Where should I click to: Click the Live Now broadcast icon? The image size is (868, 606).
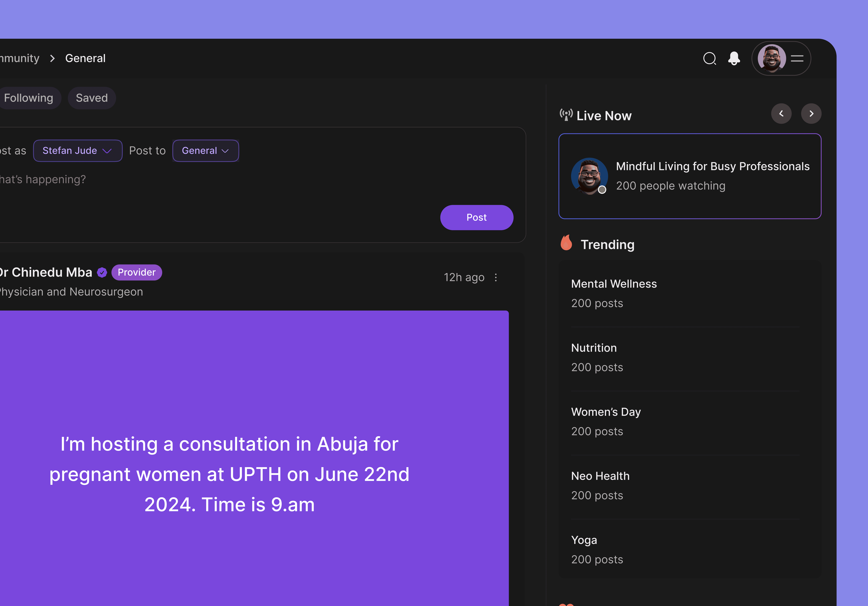click(566, 115)
